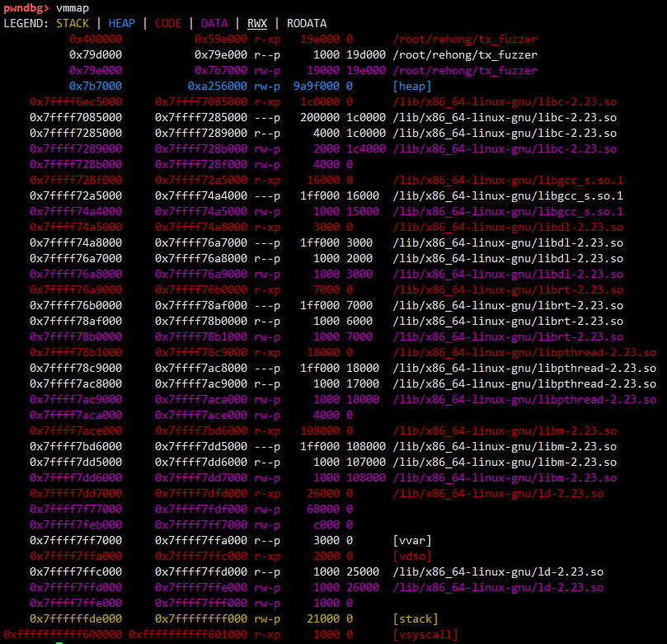Image resolution: width=667 pixels, height=644 pixels.
Task: Click start address 0x7ffff7ffc000
Action: click(x=76, y=572)
